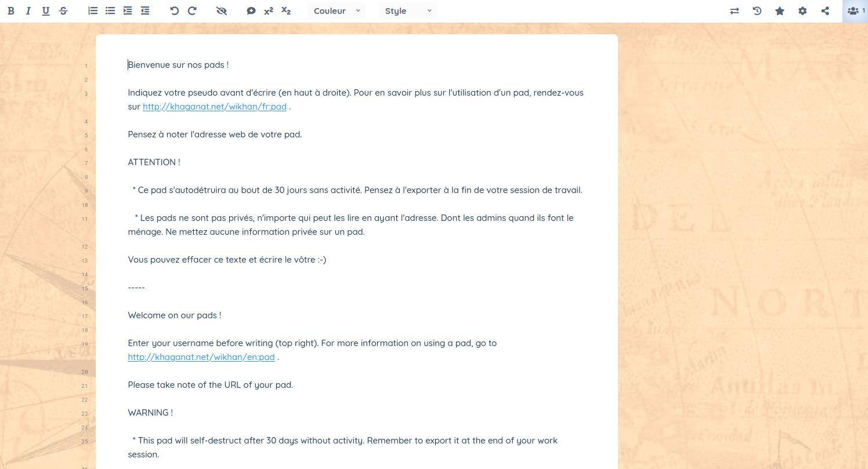This screenshot has height=469, width=868.
Task: Open the khaganat.net/wikhan/fr:pad link
Action: click(215, 107)
